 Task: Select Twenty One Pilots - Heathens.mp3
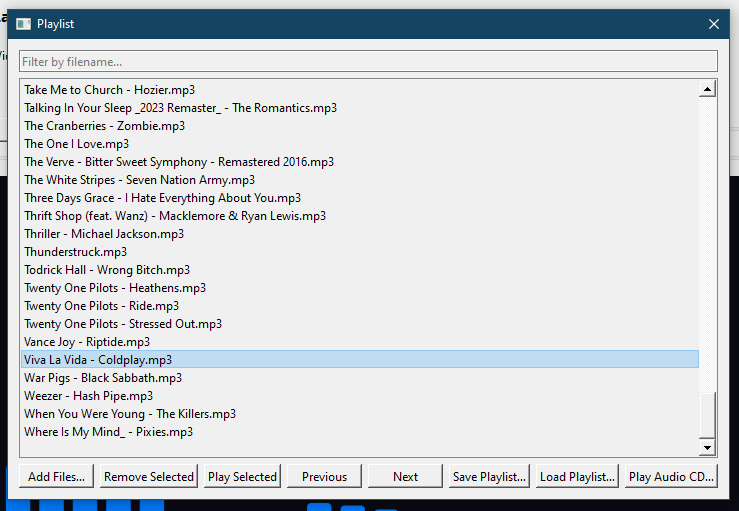360,288
